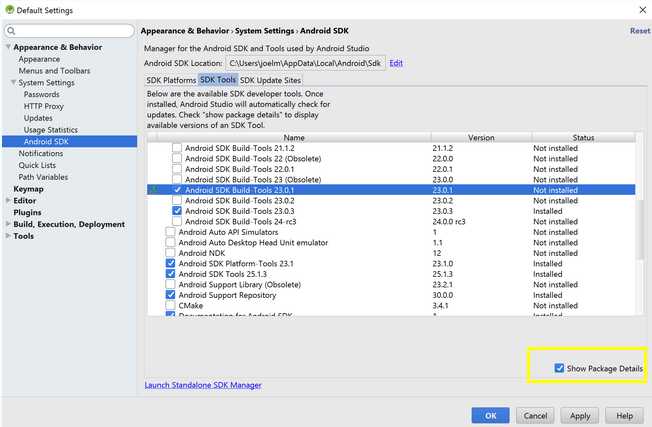
Task: Open Quick Lists settings
Action: pyautogui.click(x=37, y=165)
